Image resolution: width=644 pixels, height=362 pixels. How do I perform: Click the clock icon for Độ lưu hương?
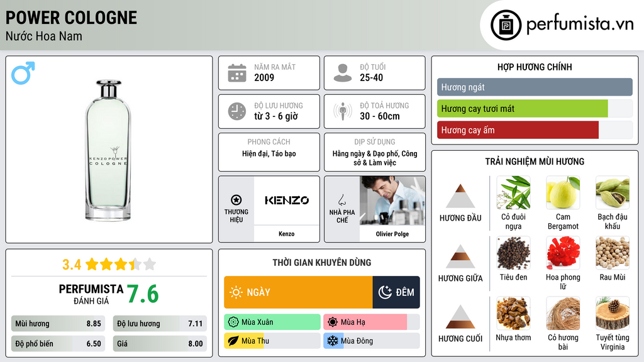[x=237, y=111]
